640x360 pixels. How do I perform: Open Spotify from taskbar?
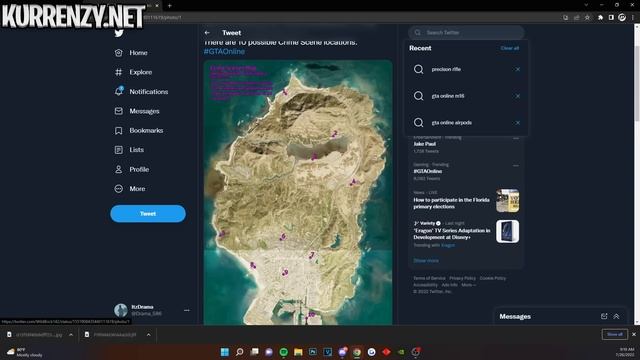point(283,352)
